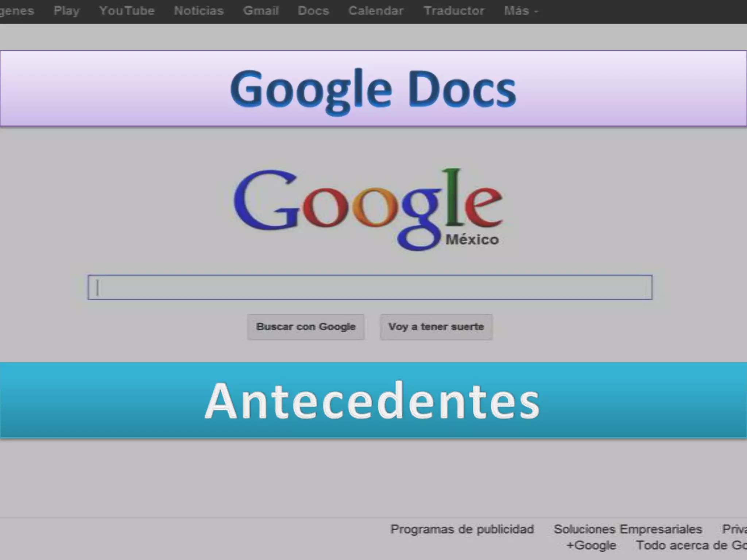Open Programas de publicidad footer link
Viewport: 747px width, 560px height.
coord(462,529)
